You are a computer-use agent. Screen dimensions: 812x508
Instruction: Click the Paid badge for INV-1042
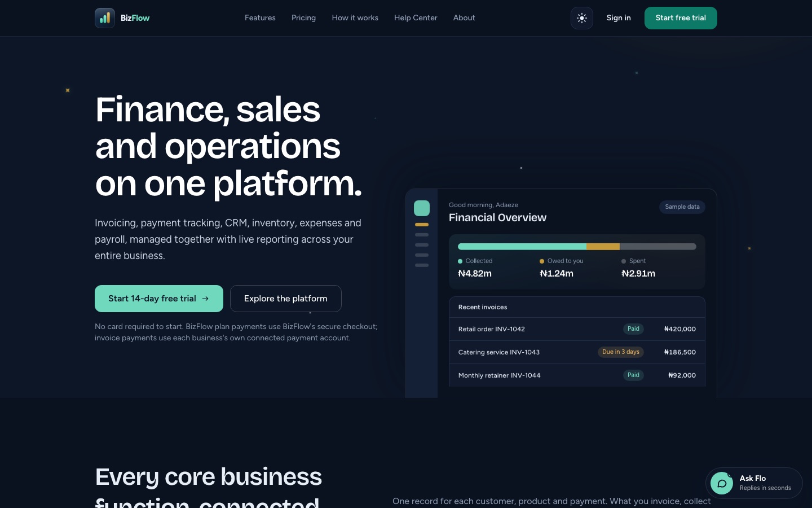coord(633,329)
